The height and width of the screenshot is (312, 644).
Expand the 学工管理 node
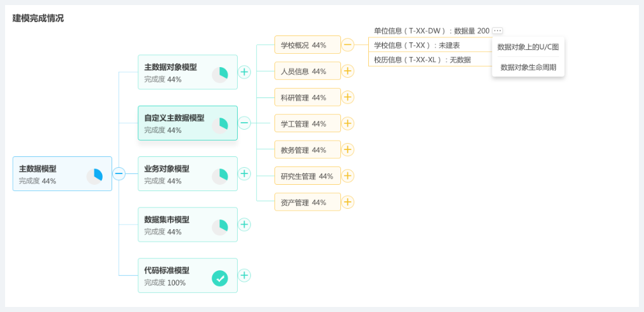[348, 123]
